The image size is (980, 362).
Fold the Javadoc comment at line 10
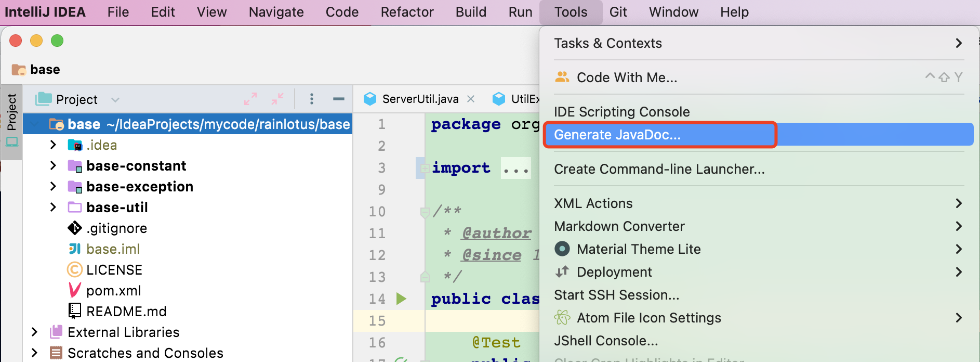click(x=425, y=212)
